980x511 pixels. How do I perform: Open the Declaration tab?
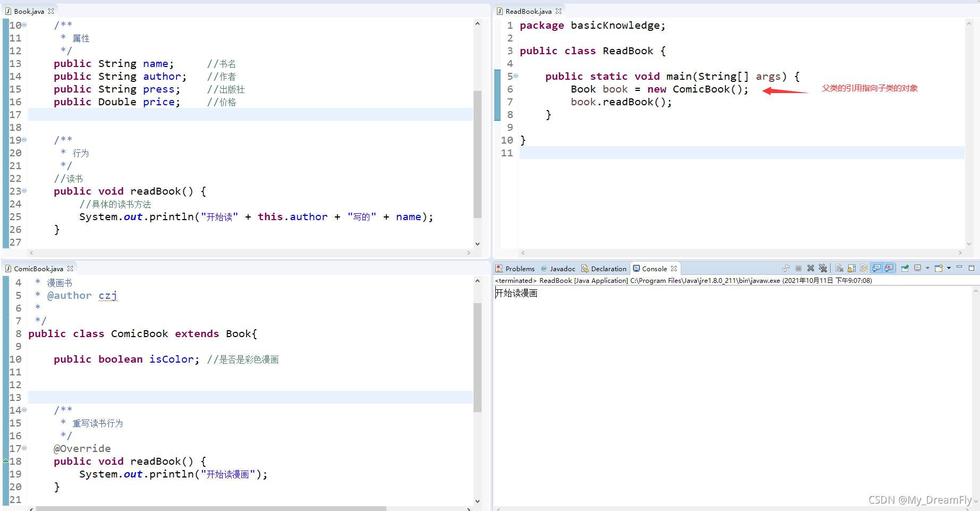pyautogui.click(x=604, y=269)
